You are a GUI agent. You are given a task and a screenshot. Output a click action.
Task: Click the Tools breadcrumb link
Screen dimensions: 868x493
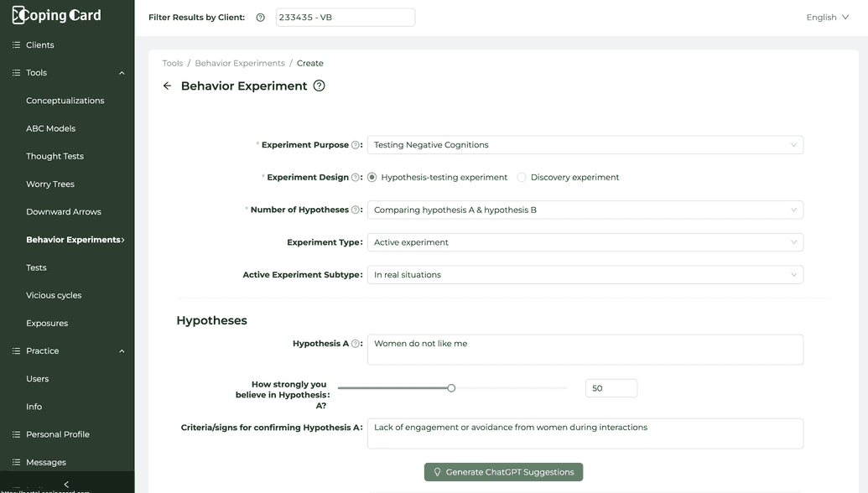click(x=172, y=63)
